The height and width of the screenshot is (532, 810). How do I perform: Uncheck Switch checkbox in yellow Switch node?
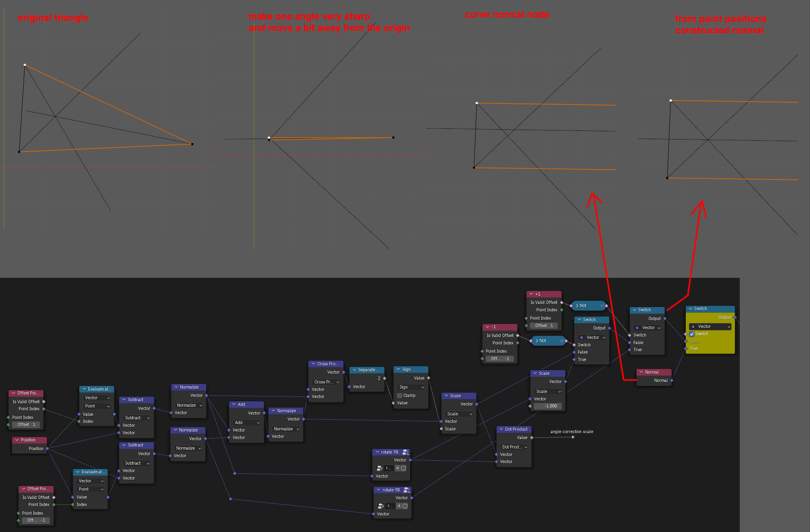pos(692,334)
